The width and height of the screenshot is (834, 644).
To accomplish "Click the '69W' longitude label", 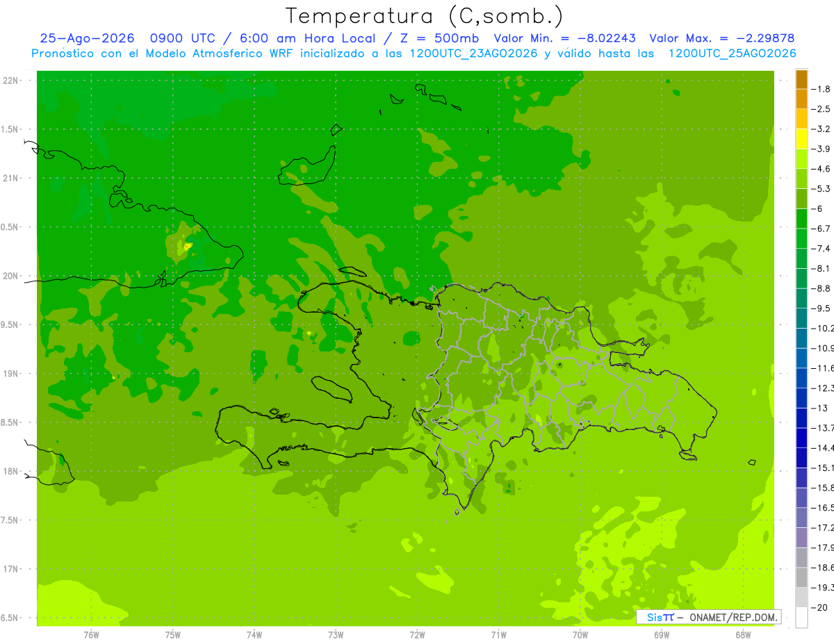I will pos(662,634).
